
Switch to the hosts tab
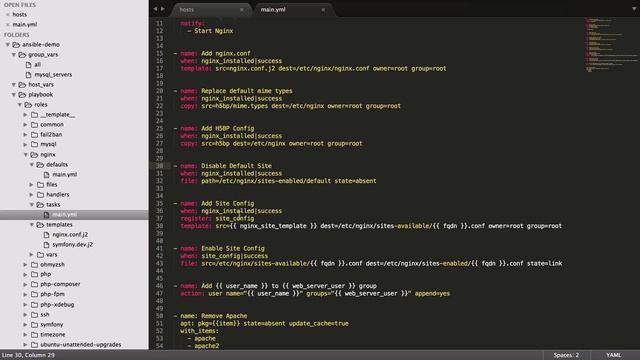187,9
